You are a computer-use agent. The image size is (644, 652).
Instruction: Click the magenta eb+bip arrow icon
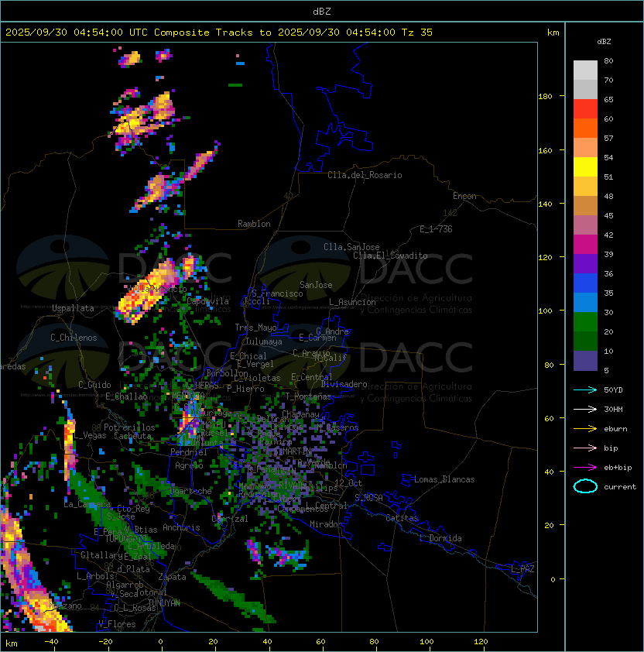pos(585,468)
